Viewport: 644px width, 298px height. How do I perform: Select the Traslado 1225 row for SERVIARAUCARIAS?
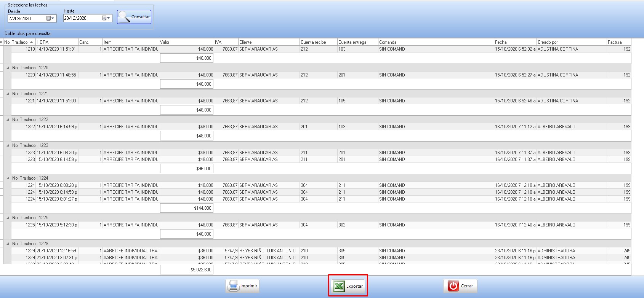click(x=258, y=225)
